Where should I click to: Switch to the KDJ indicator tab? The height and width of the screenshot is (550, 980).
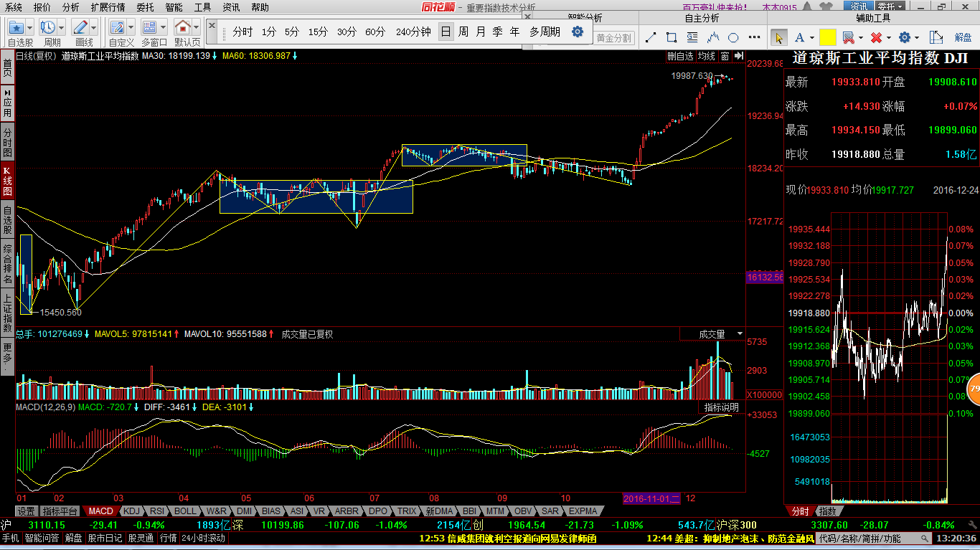pos(131,511)
